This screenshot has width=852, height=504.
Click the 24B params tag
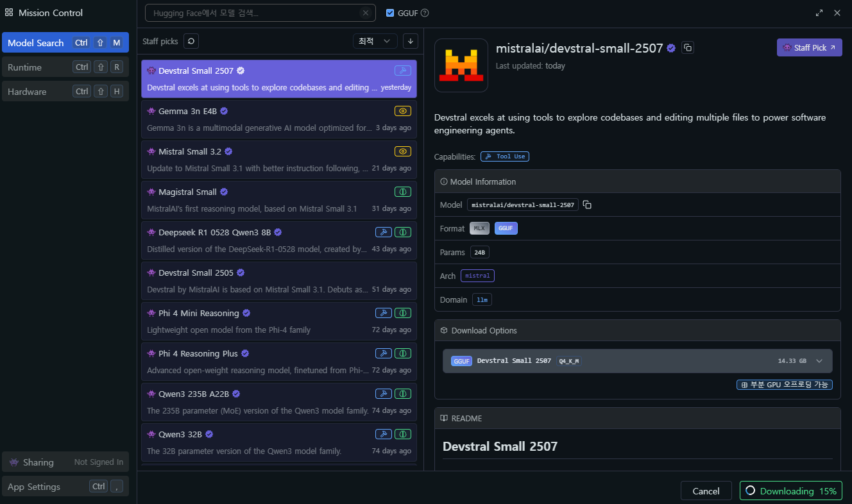(x=479, y=252)
